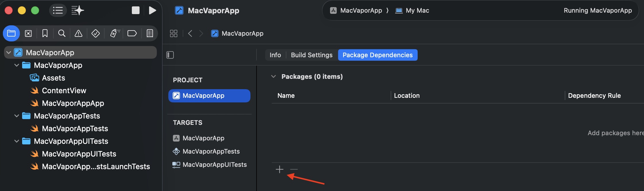Open the Source Control navigator

tap(28, 33)
